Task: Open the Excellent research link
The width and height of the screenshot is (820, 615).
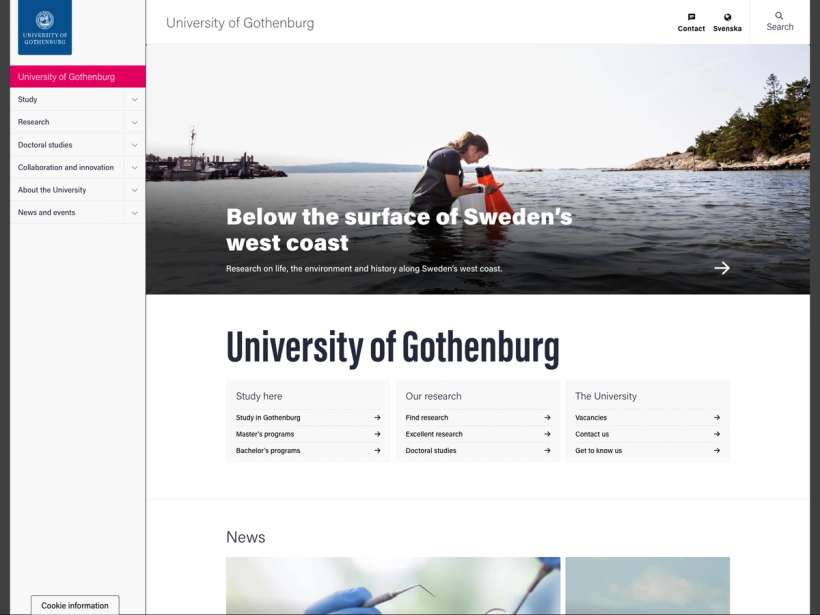Action: pyautogui.click(x=434, y=434)
